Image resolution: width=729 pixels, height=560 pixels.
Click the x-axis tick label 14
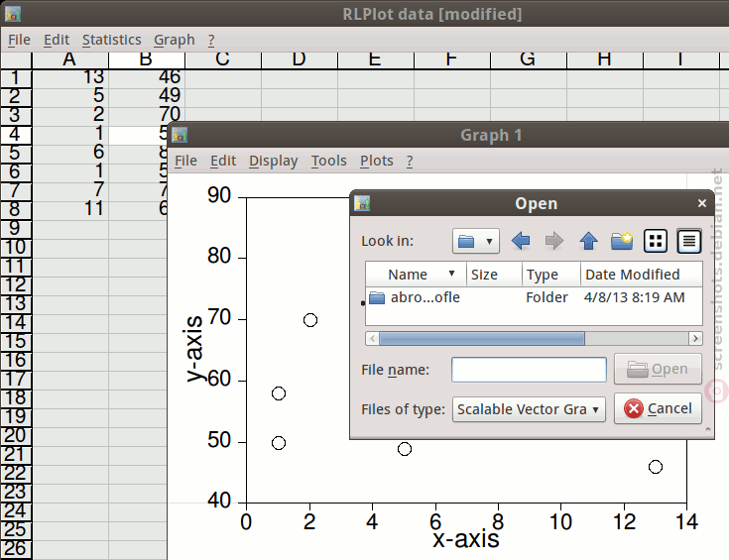[x=686, y=521]
